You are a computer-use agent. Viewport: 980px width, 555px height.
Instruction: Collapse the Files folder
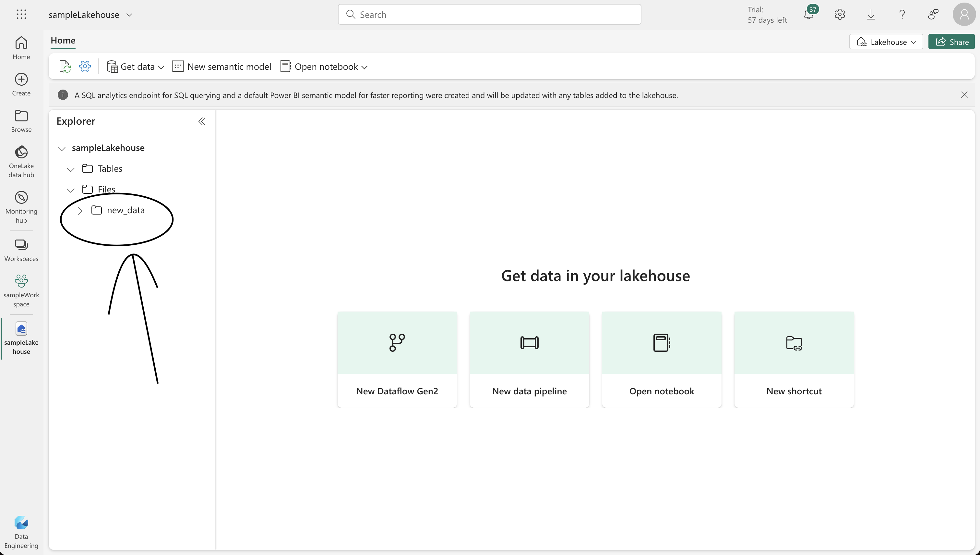pyautogui.click(x=71, y=190)
